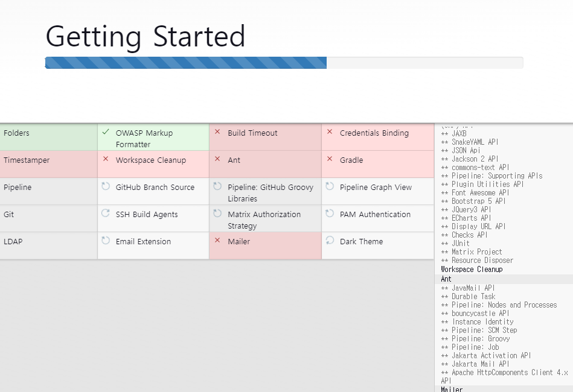Click the OWASP Markup Formatter label

[144, 139]
